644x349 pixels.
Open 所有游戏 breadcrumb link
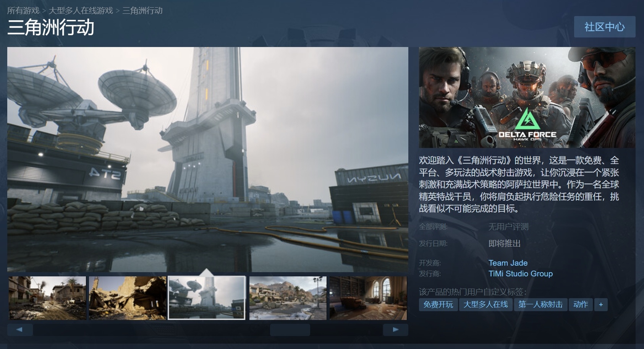[23, 11]
